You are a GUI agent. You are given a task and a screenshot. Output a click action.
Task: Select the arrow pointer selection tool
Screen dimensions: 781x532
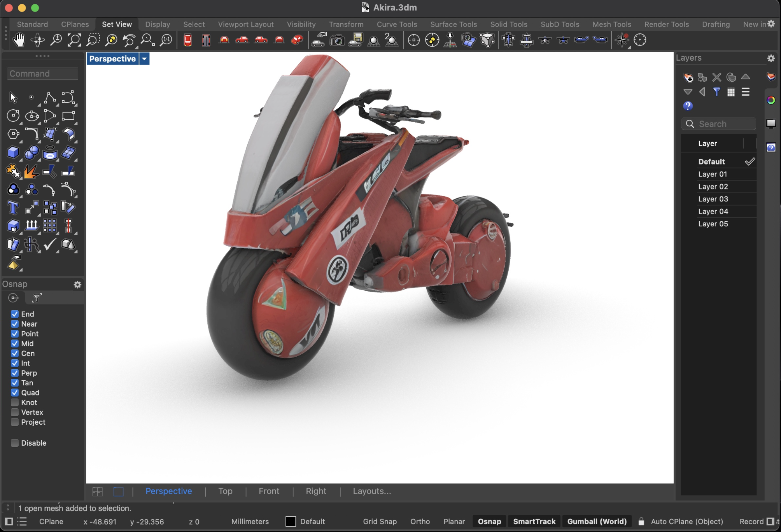point(13,97)
